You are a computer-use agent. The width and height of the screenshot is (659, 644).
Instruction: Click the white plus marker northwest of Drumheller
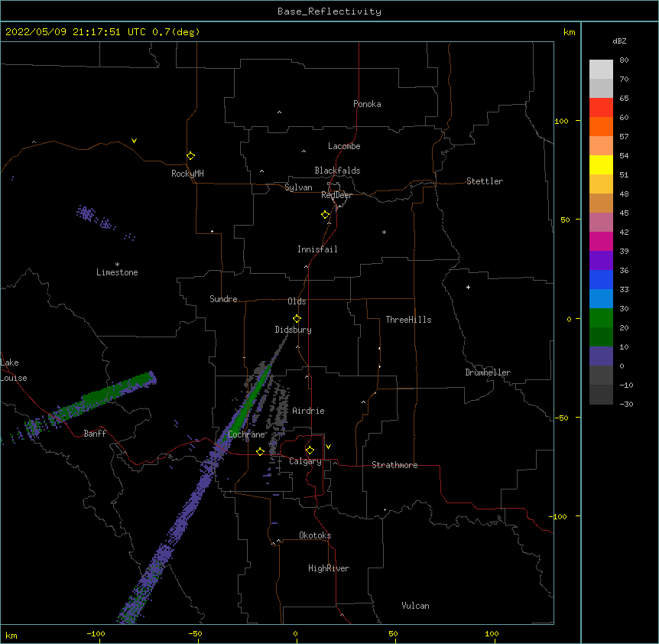[468, 287]
